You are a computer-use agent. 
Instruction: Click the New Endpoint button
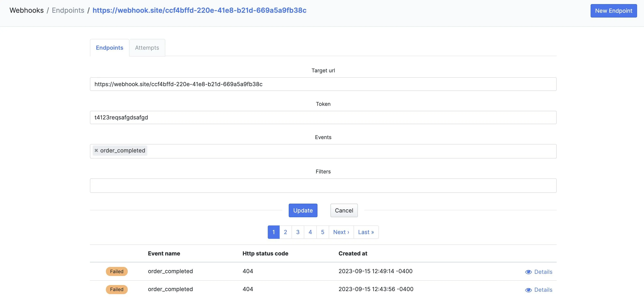click(x=614, y=11)
